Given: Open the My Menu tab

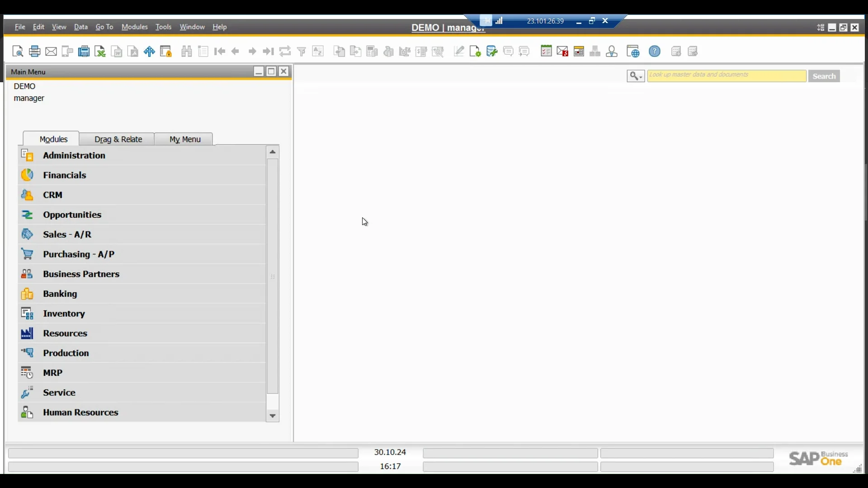Looking at the screenshot, I should [184, 139].
